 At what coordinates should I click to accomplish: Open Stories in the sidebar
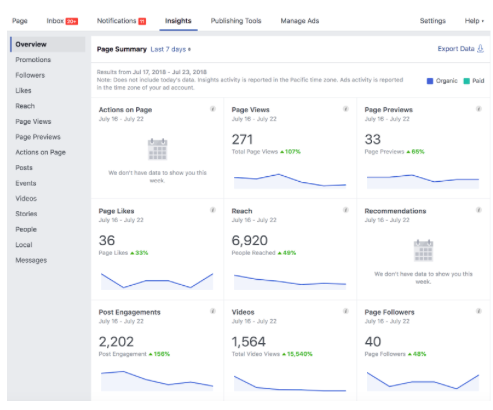tap(26, 214)
